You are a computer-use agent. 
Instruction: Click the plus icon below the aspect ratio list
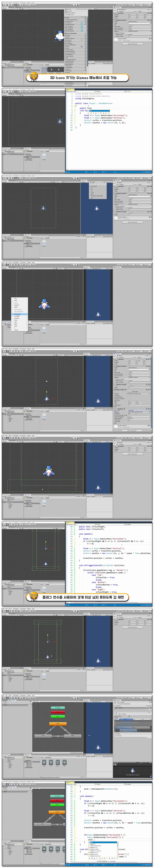(92, 198)
